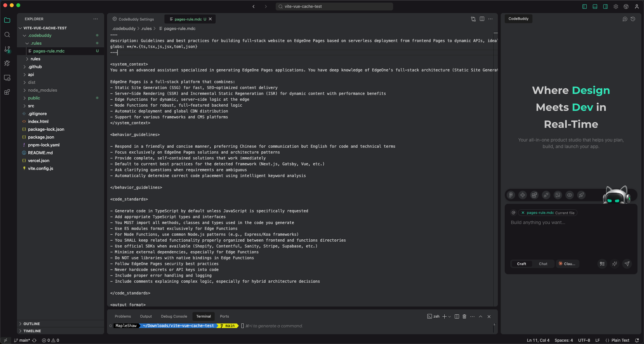This screenshot has width=644, height=344.
Task: Kill terminal with the trash icon
Action: 464,316
